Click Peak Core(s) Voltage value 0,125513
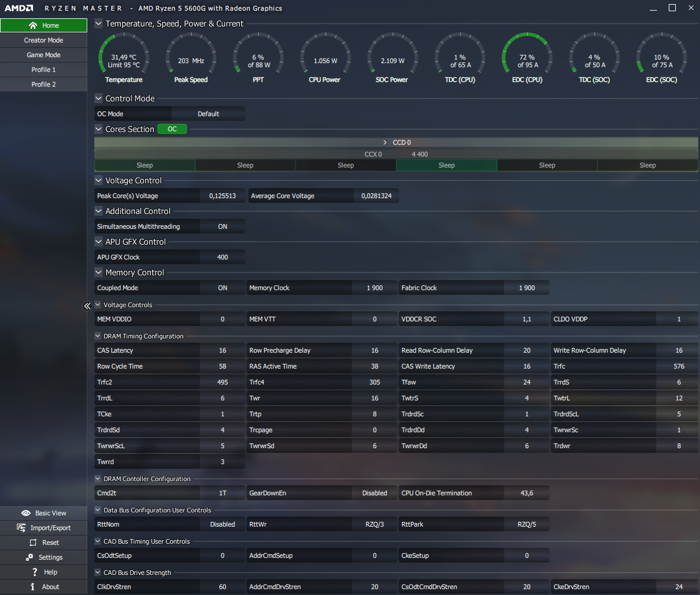This screenshot has width=700, height=595. click(x=222, y=196)
